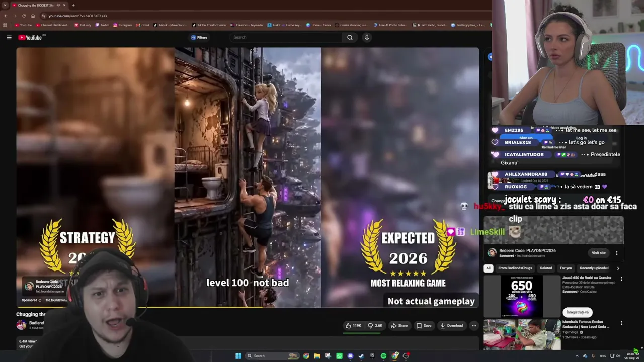Open Discord from the taskbar
Image resolution: width=644 pixels, height=362 pixels.
pyautogui.click(x=350, y=356)
